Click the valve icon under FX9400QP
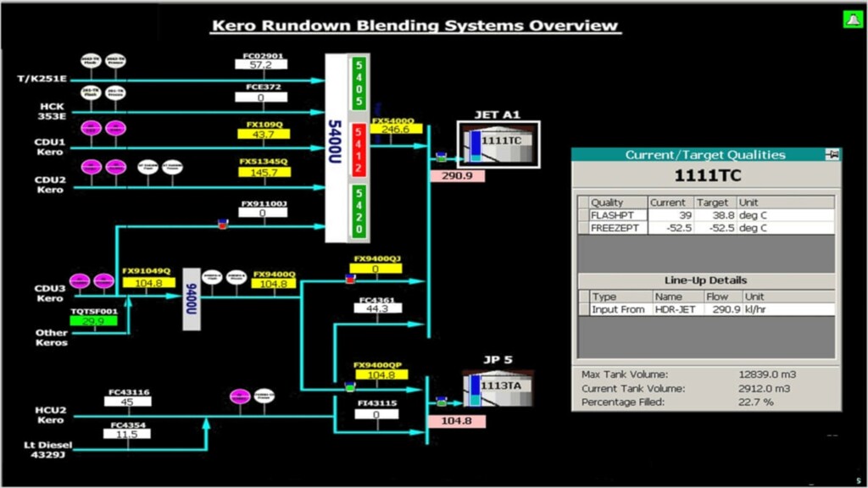This screenshot has height=488, width=868. click(x=350, y=386)
